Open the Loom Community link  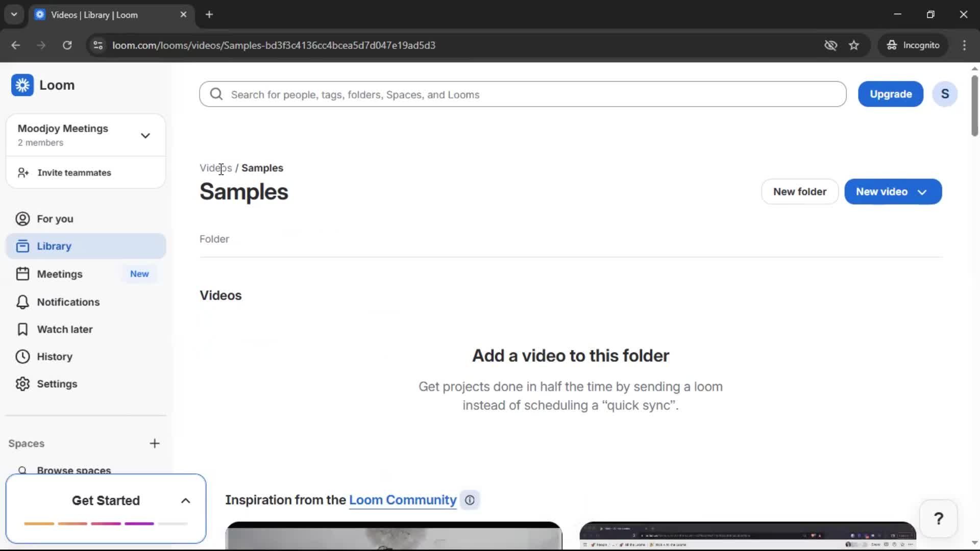coord(402,500)
